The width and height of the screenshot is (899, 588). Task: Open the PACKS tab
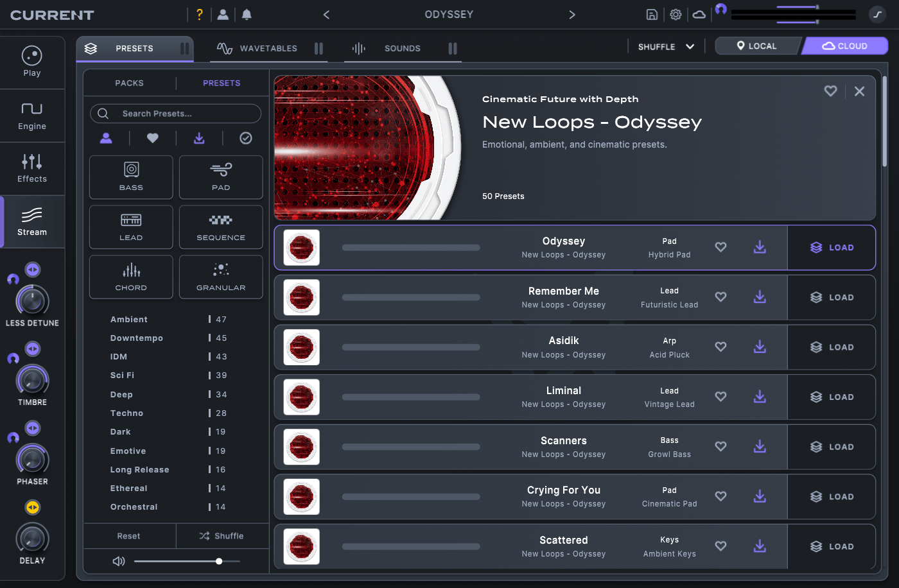click(130, 83)
